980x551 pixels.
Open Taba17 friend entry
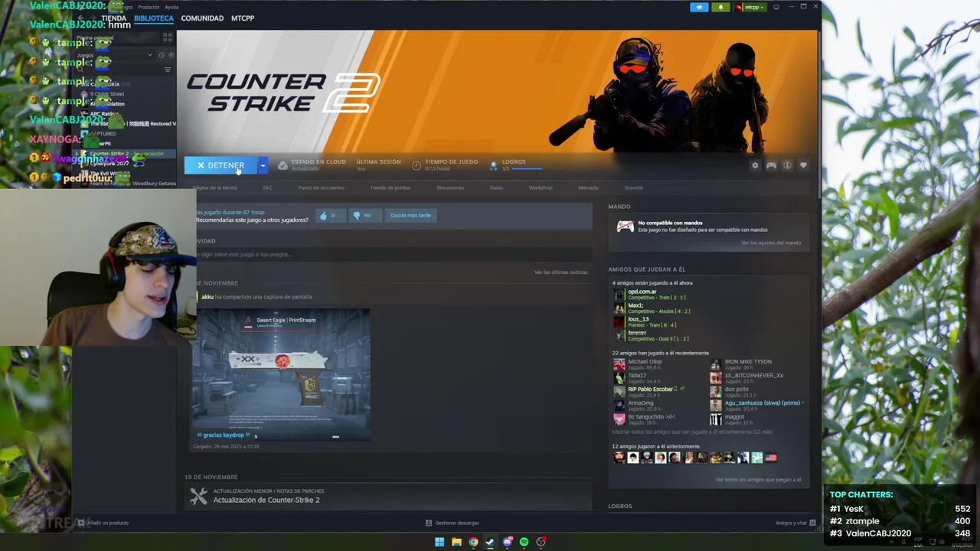[x=637, y=379]
